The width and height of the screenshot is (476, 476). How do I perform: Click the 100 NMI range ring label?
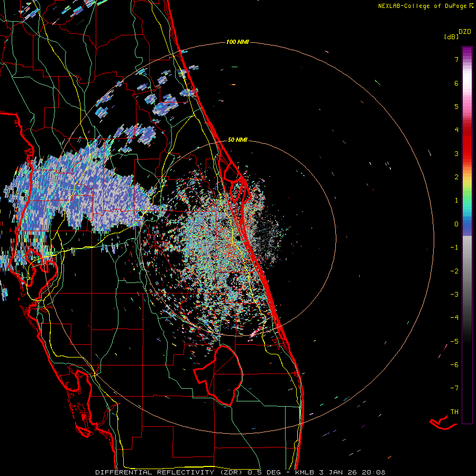click(x=237, y=42)
